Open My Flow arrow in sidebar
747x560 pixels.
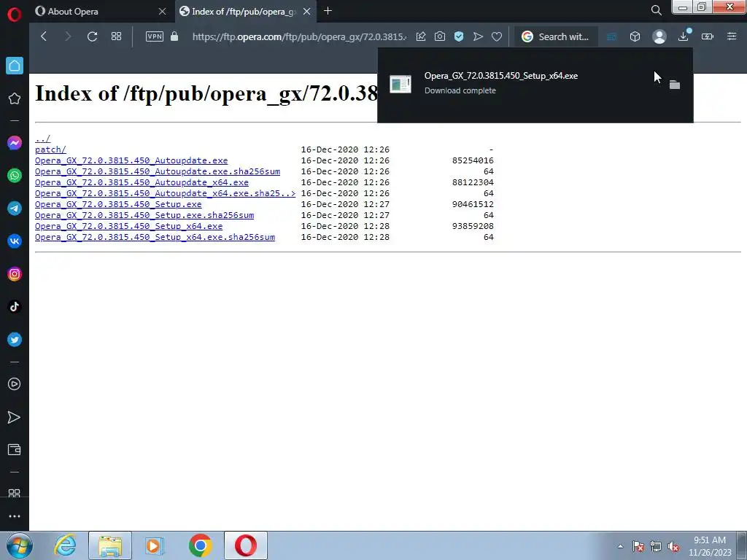click(15, 418)
